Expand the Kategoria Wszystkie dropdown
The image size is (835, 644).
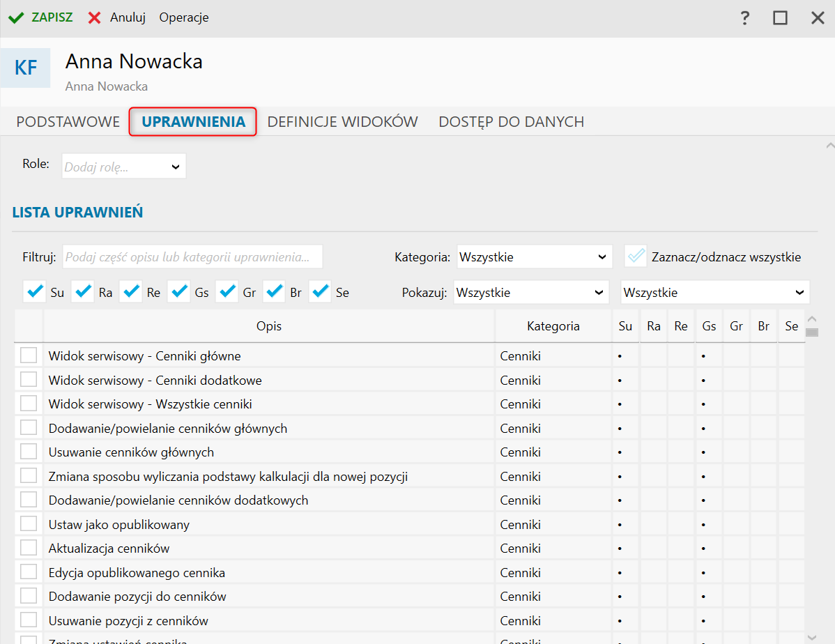tap(534, 256)
